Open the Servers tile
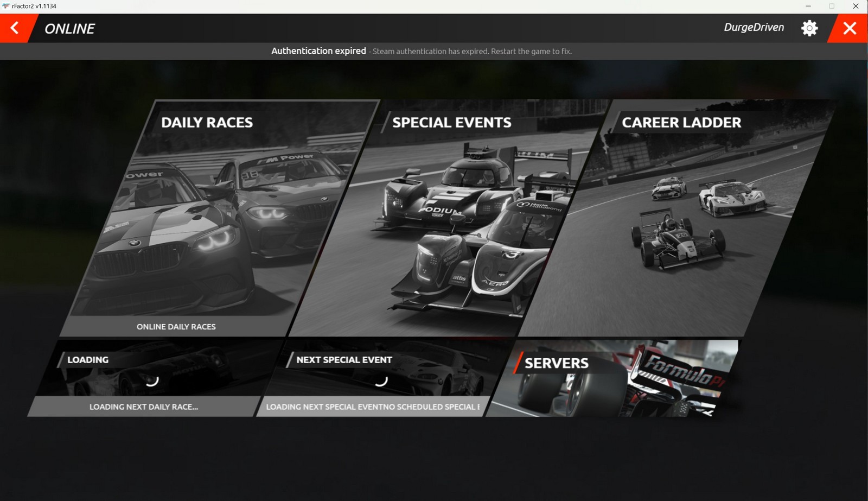 pyautogui.click(x=613, y=378)
